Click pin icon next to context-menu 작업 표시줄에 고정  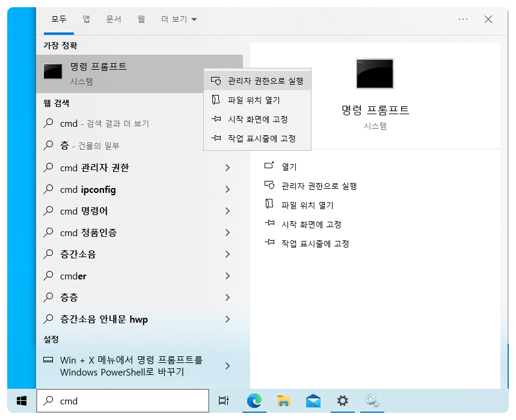(x=216, y=138)
